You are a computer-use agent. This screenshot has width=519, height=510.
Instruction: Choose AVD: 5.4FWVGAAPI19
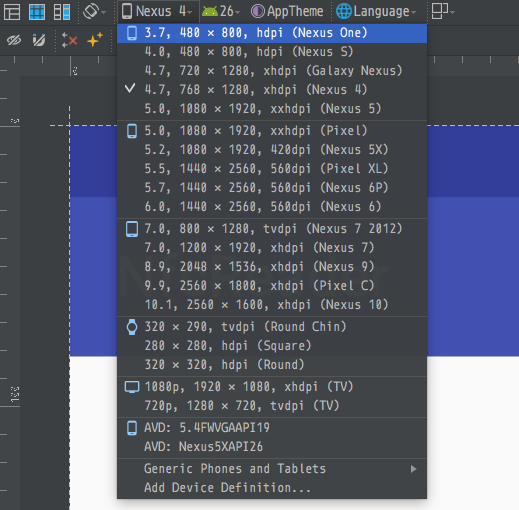point(272,428)
